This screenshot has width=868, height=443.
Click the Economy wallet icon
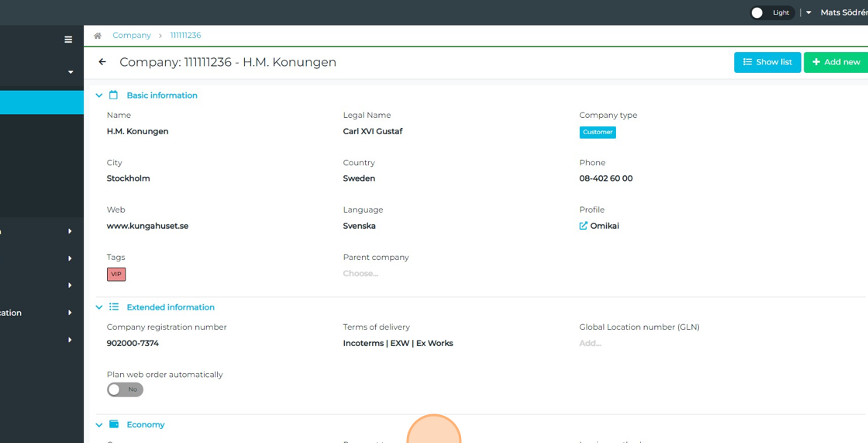pos(114,424)
